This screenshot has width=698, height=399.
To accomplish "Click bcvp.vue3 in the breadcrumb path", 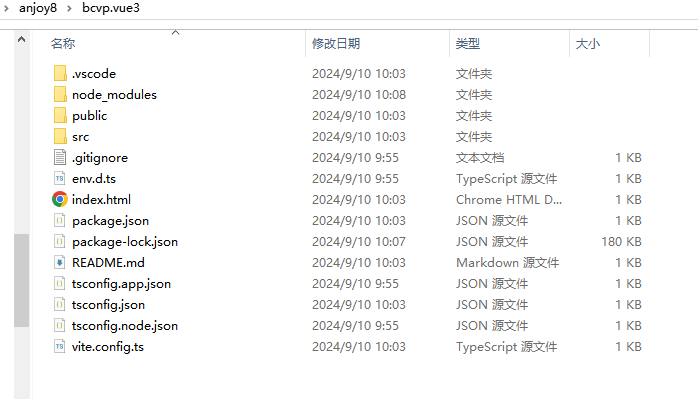I will pos(111,8).
